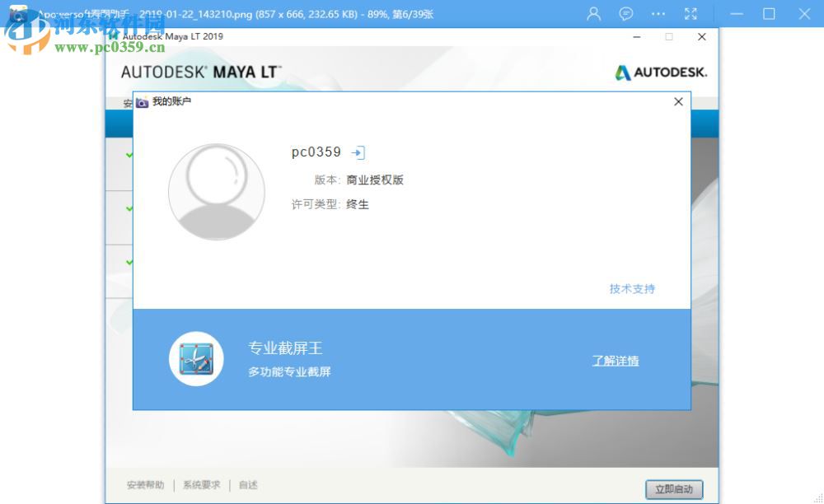Screen dimensions: 824x504
Task: Click the sign-out arrow next to pc0359
Action: (358, 152)
